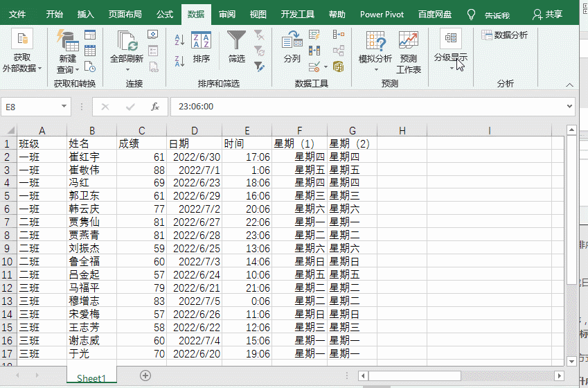
Task: Click Edit Links icon in 连接 group
Action: pyautogui.click(x=153, y=67)
